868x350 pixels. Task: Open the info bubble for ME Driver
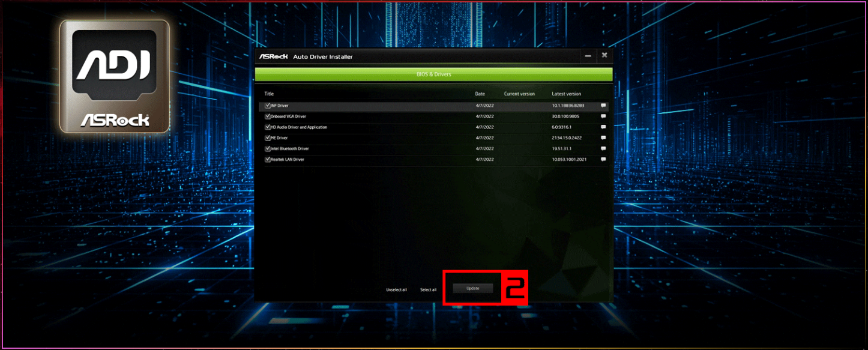click(603, 138)
